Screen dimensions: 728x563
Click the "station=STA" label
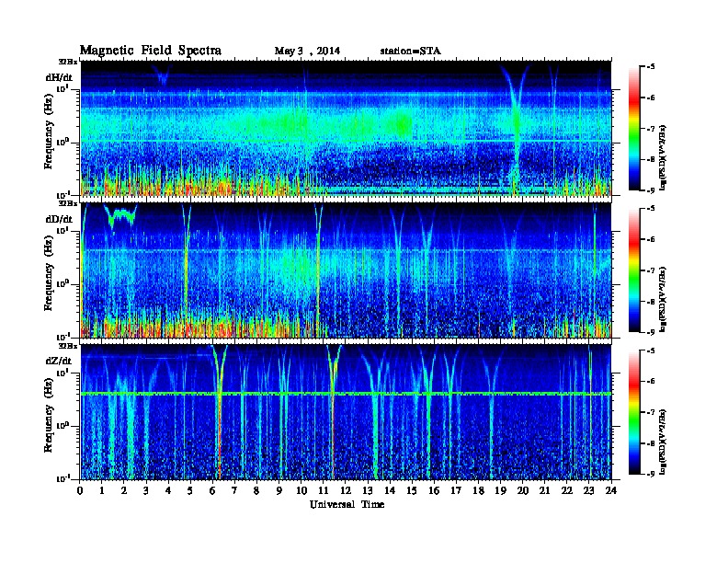click(410, 52)
